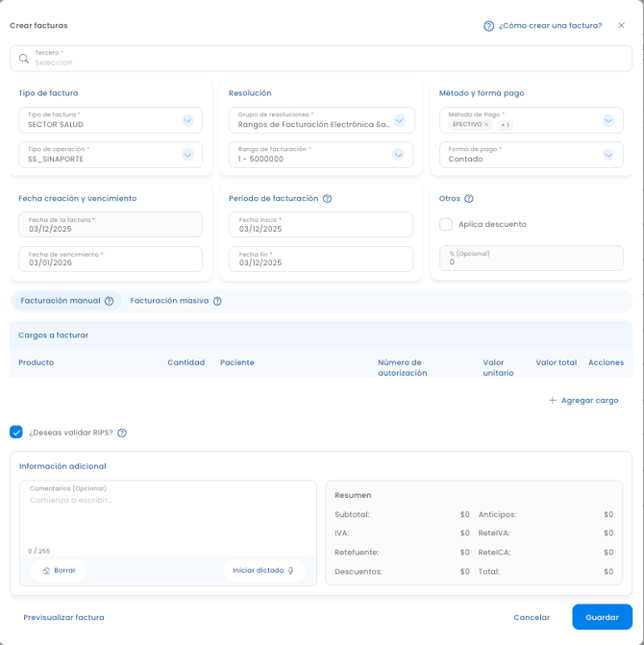This screenshot has height=645, width=644.
Task: Click the search magnifier icon in Tercero field
Action: tap(24, 59)
